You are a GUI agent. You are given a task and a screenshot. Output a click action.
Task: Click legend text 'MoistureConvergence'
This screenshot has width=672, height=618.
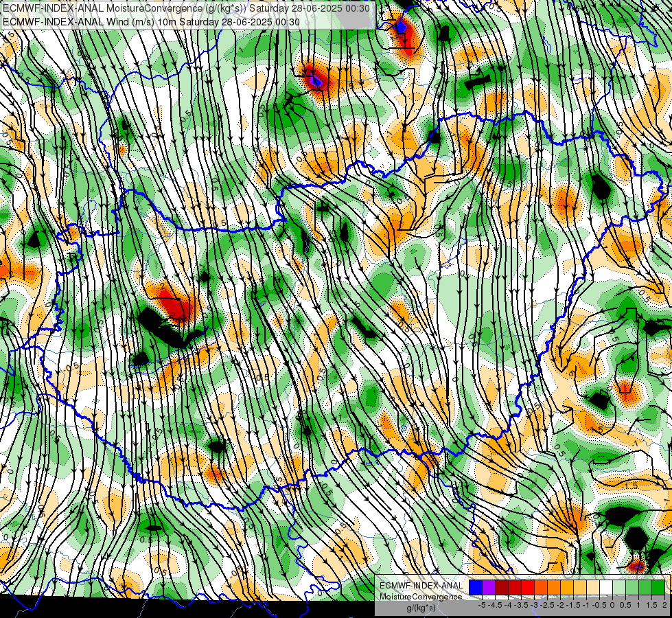421,597
